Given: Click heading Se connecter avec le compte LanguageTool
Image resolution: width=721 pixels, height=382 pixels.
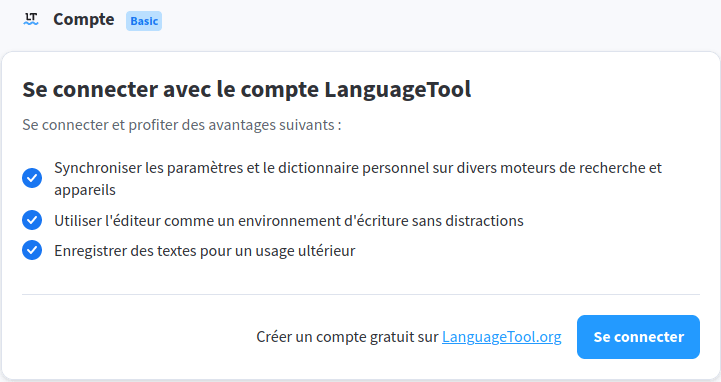Looking at the screenshot, I should point(247,89).
